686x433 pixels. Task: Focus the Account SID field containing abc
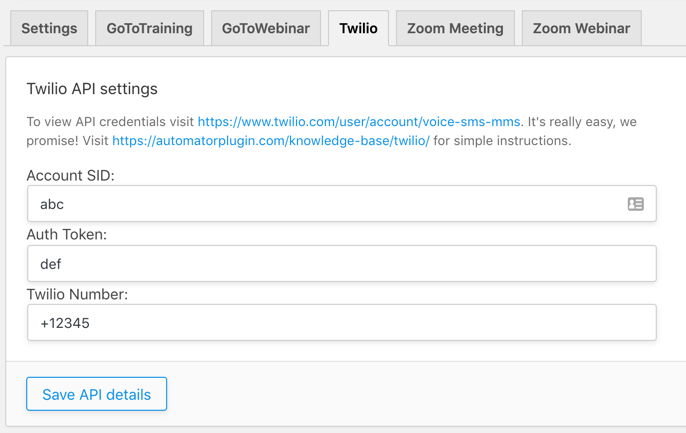tap(342, 204)
